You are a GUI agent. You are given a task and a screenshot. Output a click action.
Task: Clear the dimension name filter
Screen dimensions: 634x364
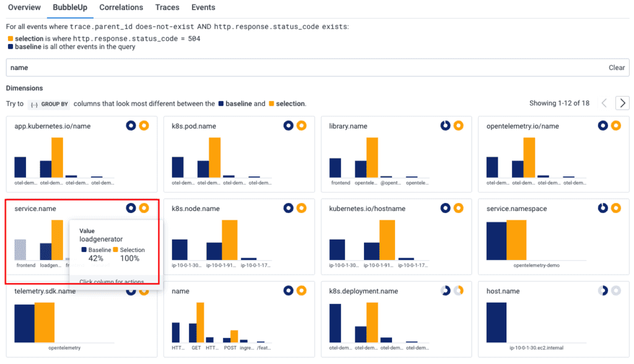point(616,67)
